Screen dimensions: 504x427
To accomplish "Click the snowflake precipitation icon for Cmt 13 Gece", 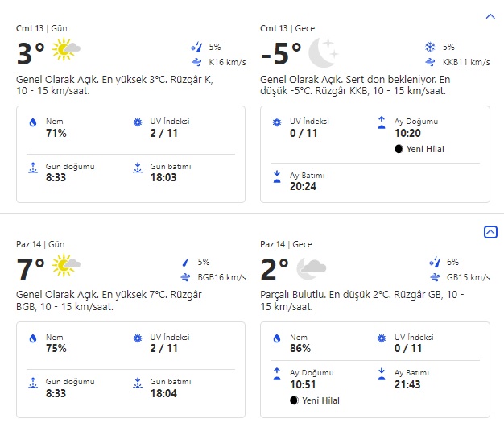I will pos(429,47).
